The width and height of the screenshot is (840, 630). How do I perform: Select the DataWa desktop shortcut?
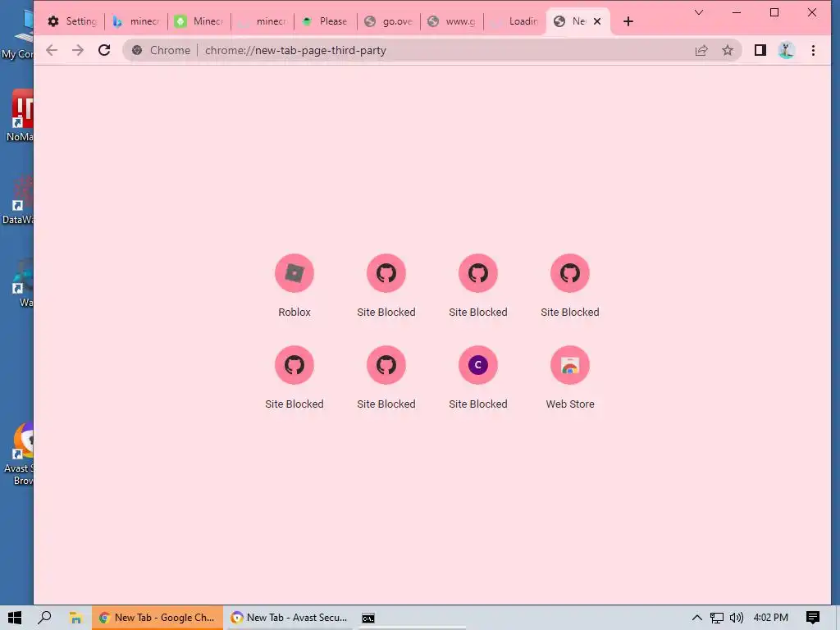click(18, 199)
